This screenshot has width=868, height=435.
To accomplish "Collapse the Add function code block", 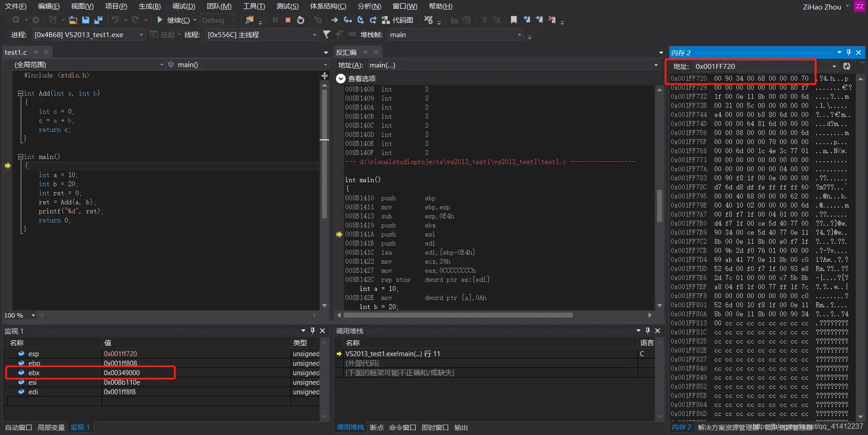I will pos(20,93).
